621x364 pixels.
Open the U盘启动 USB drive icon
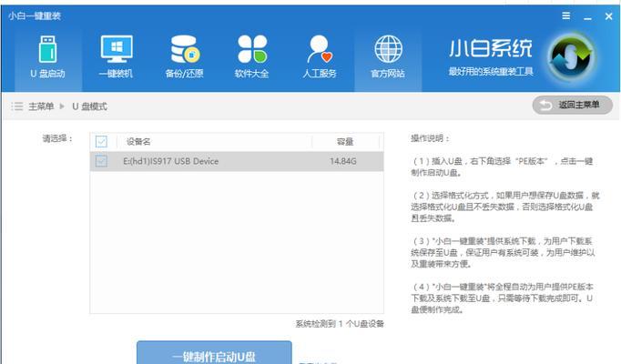(x=47, y=49)
